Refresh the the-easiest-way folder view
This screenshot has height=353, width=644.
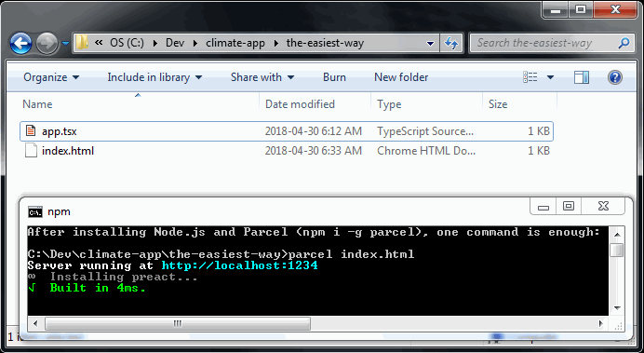tap(451, 43)
